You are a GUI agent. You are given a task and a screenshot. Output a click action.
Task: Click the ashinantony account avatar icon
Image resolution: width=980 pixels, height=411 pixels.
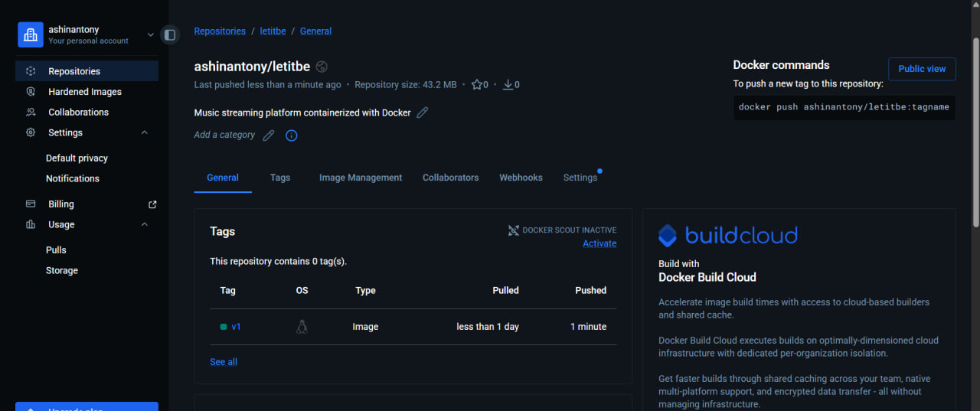[x=31, y=34]
